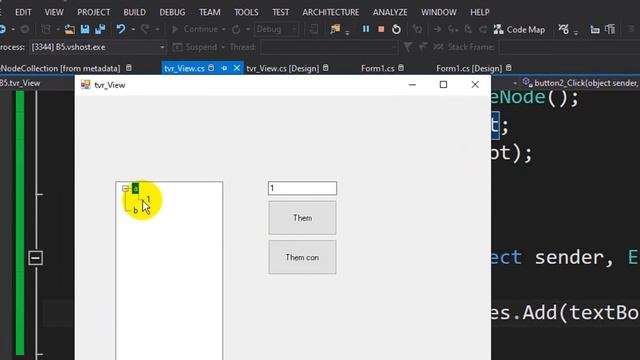Click the Show Next Statement arrow icon

pyautogui.click(x=437, y=29)
